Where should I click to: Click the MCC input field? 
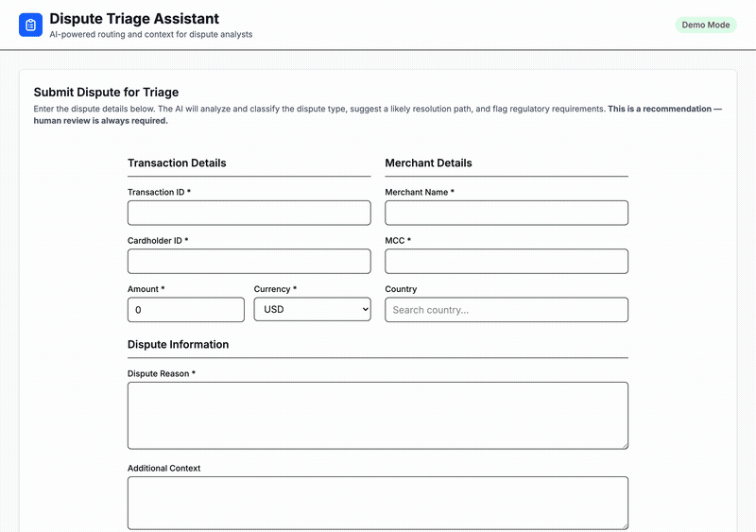pos(507,261)
